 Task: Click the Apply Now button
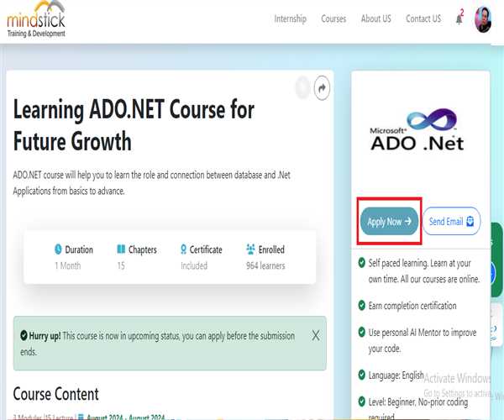[x=389, y=221]
